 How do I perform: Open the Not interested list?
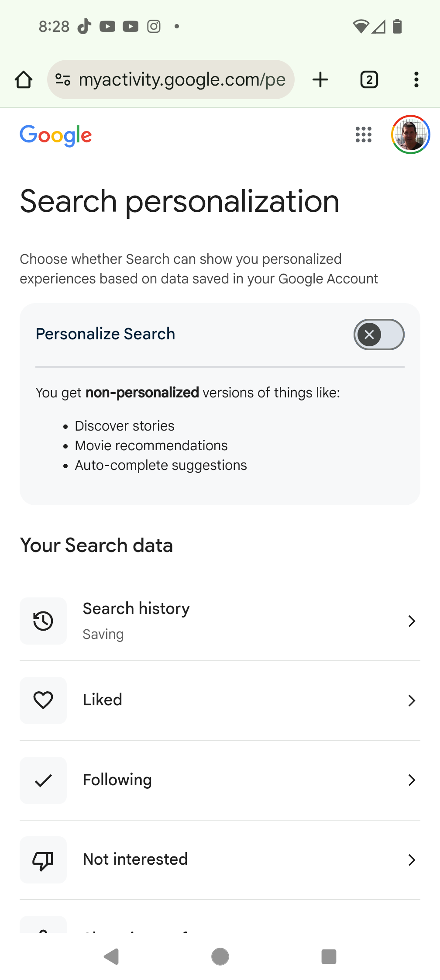click(135, 859)
